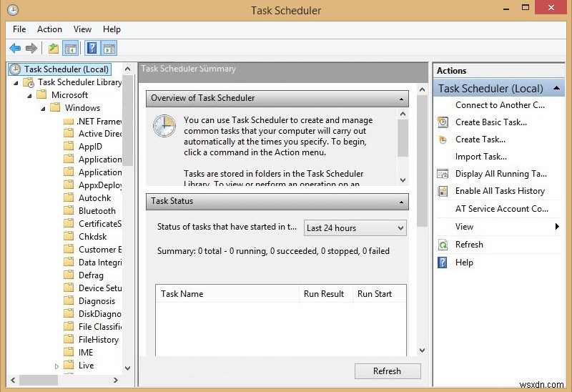Image resolution: width=572 pixels, height=392 pixels.
Task: Select the Customer E folder tree item
Action: click(100, 249)
